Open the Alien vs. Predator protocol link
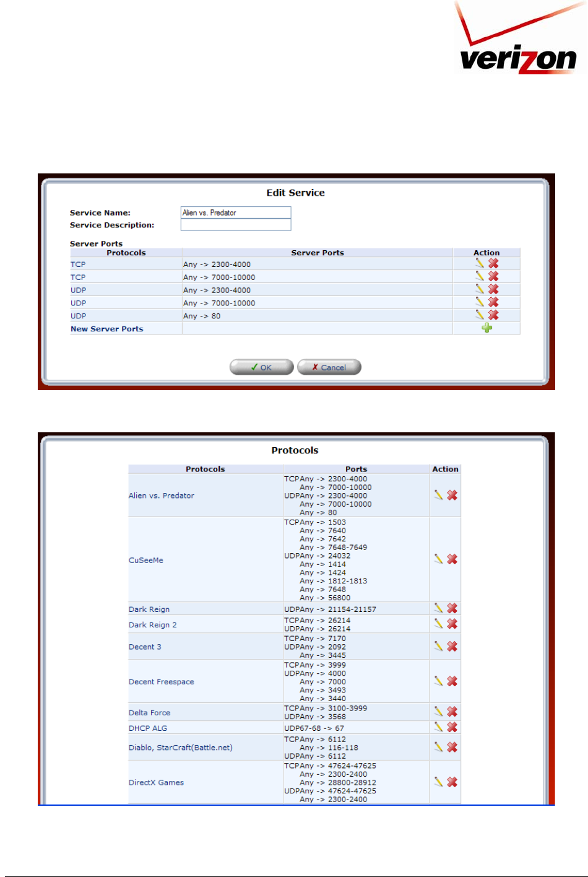 point(162,495)
